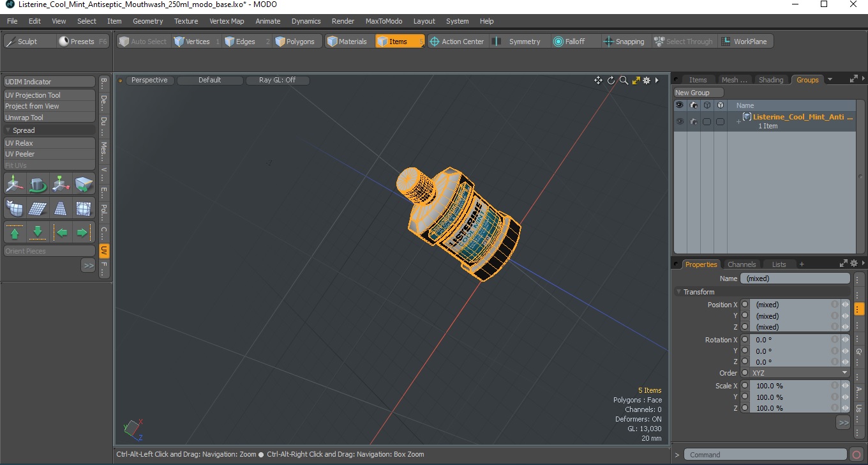
Task: Open the Default shading style dropdown
Action: [x=210, y=80]
